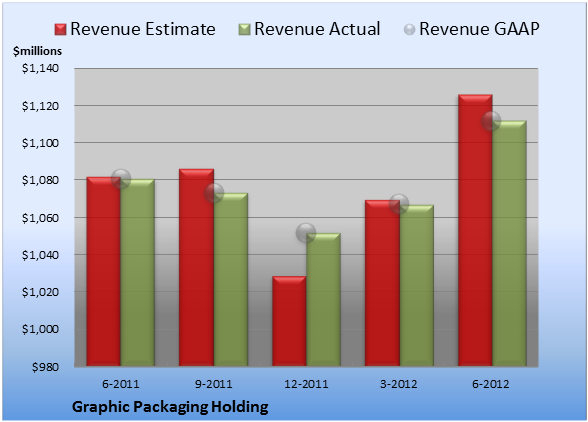Screen dimensions: 588x422
Task: Select the green actual bar for 12-2011
Action: click(324, 300)
